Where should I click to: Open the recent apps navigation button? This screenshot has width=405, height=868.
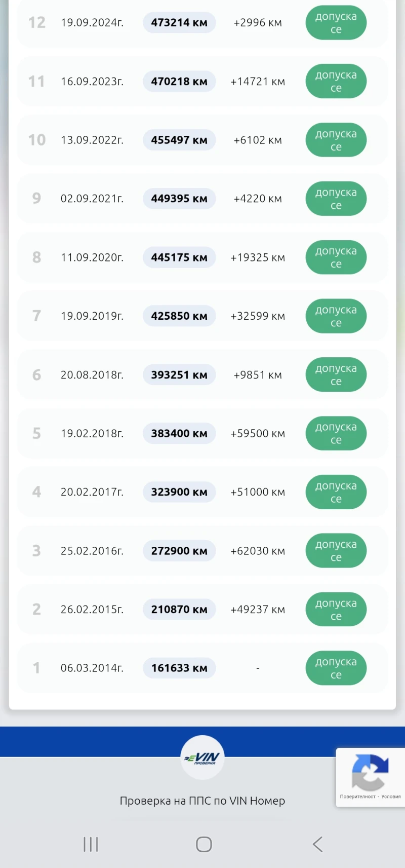91,844
